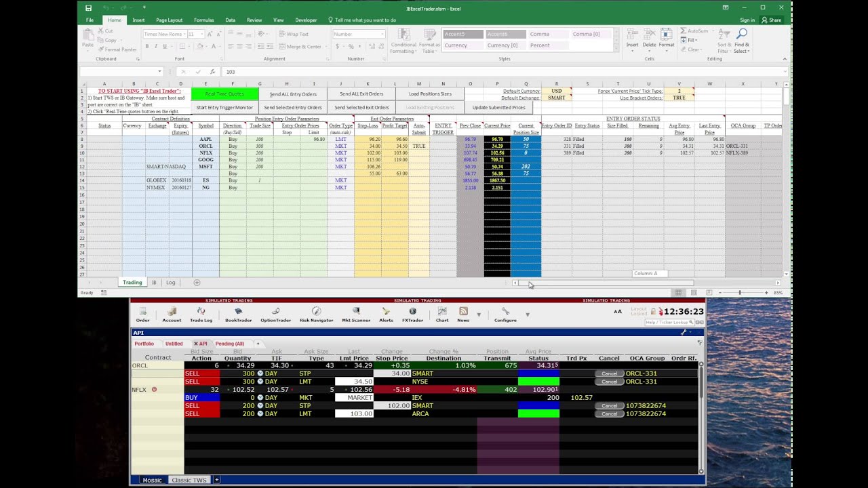Image resolution: width=868 pixels, height=488 pixels.
Task: Expand dropdown arrow next to Configure
Action: 528,314
